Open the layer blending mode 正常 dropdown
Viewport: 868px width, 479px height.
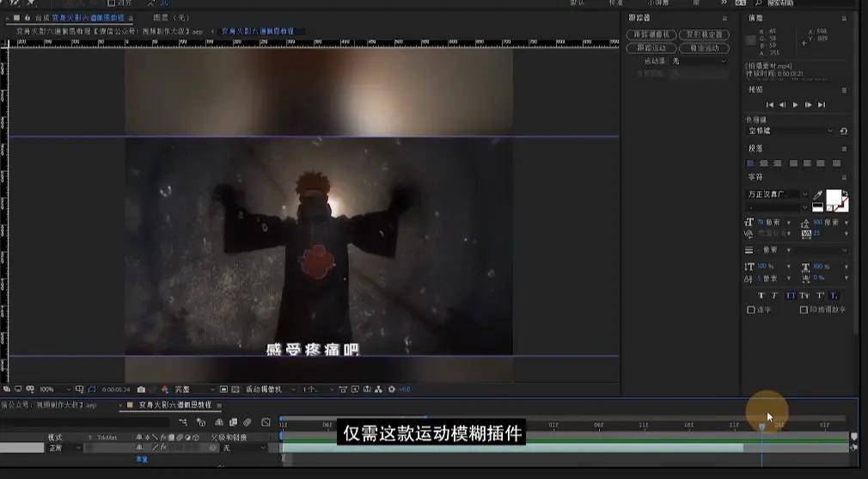(x=64, y=448)
